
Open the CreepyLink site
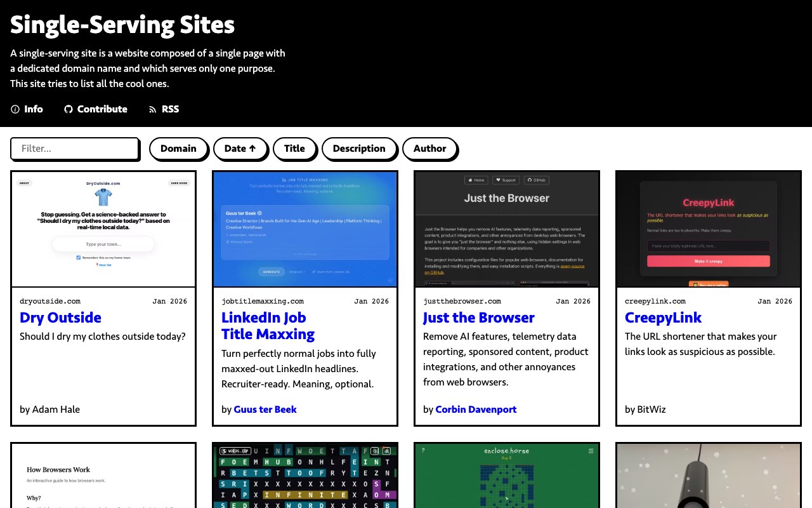pos(663,317)
